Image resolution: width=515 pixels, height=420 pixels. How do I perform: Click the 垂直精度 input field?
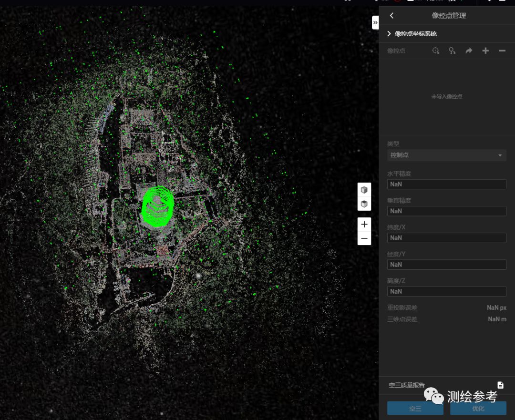click(x=446, y=211)
